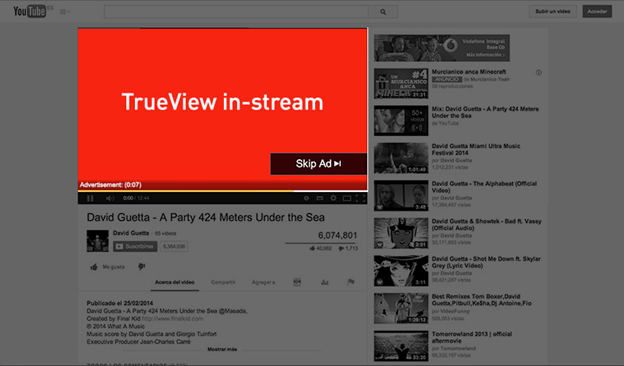This screenshot has width=624, height=366.
Task: Open Bad ft. Vassy (Official Audio) suggestion
Action: [486, 225]
